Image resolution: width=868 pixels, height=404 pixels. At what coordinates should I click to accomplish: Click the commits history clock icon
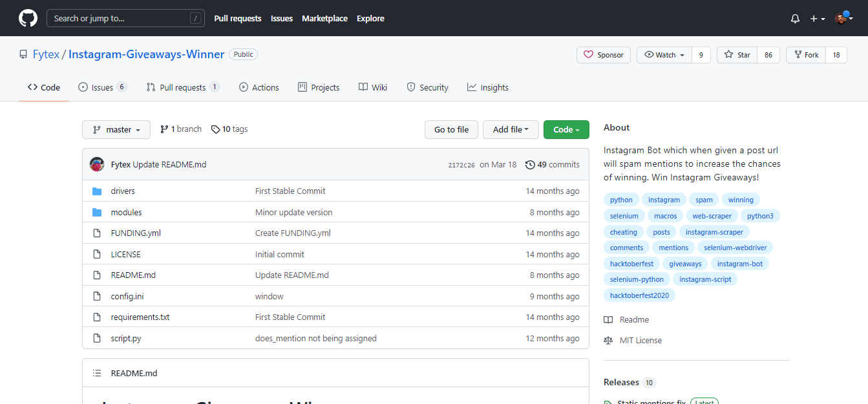[530, 165]
